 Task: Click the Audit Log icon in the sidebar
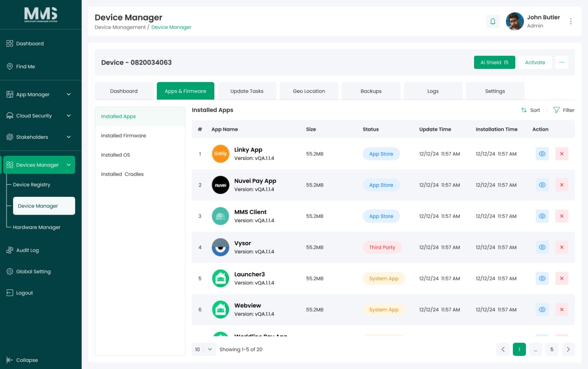click(x=10, y=250)
